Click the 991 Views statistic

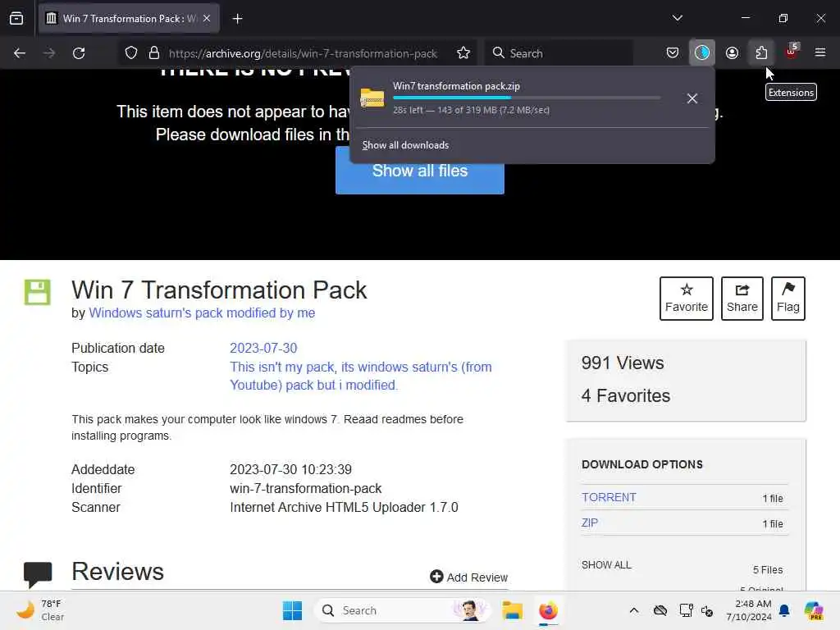pyautogui.click(x=623, y=363)
